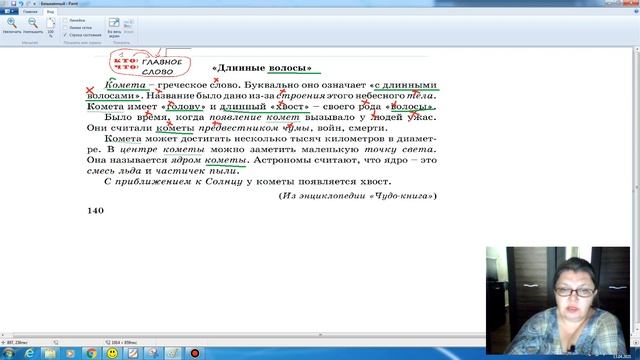
Task: Click Undo in the quick access toolbar
Action: [21, 3]
